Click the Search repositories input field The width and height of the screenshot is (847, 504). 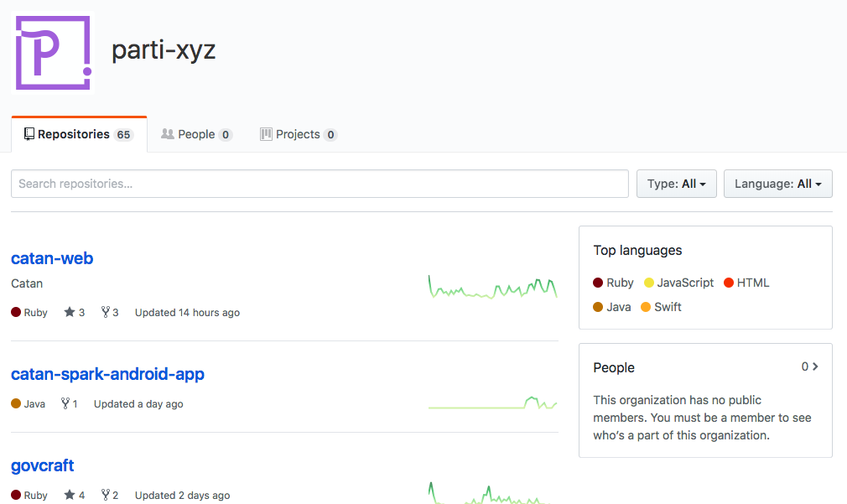(320, 184)
